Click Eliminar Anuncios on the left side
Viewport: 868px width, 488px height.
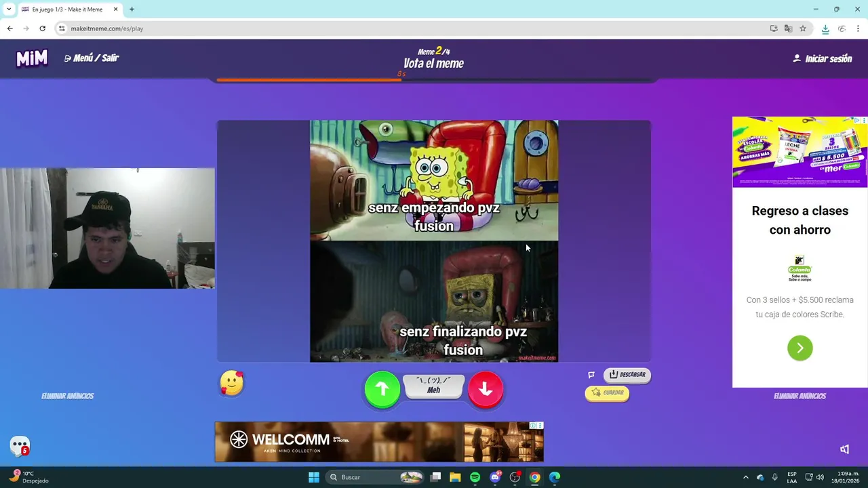coord(67,396)
